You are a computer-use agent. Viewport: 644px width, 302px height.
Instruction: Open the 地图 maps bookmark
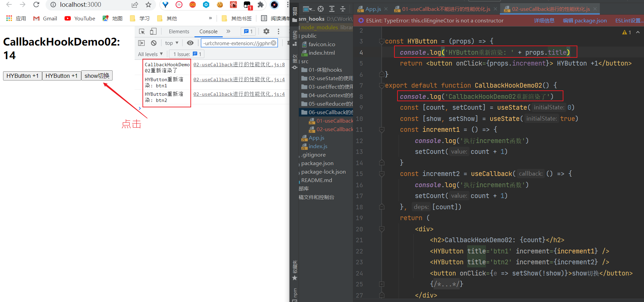113,18
